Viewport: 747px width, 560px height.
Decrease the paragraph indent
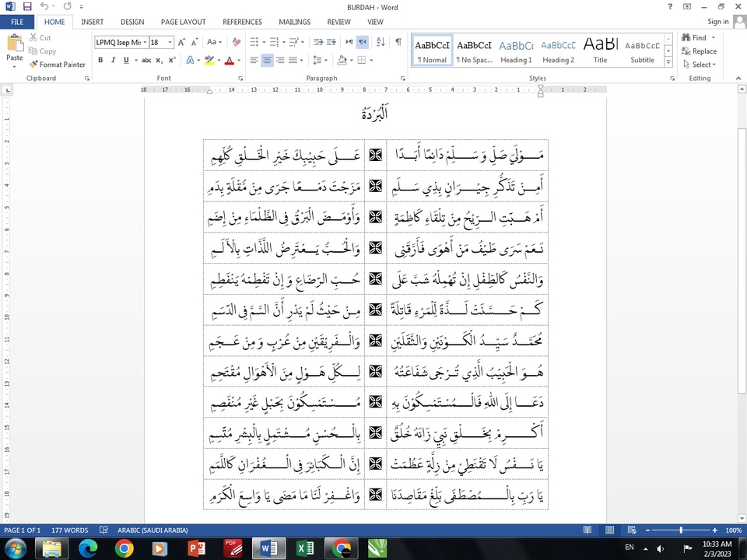point(318,42)
